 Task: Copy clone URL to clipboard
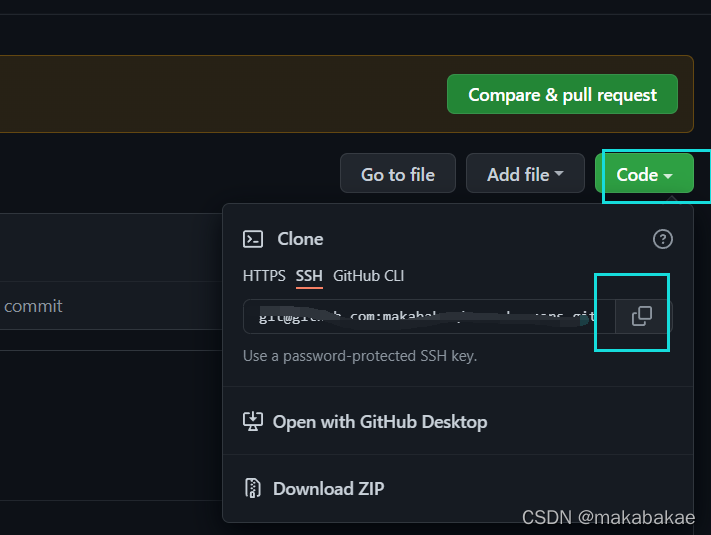tap(642, 316)
